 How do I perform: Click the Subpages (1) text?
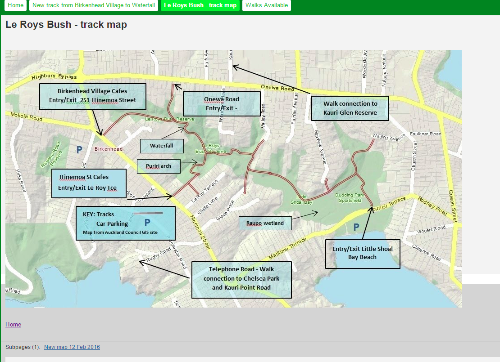click(x=22, y=347)
